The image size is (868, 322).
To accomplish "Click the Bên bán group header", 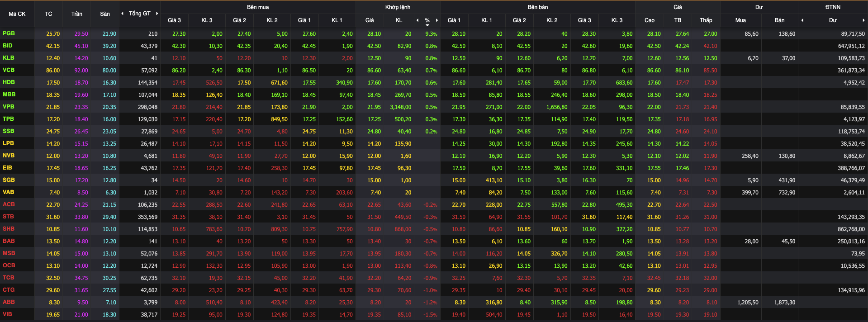I will point(538,7).
